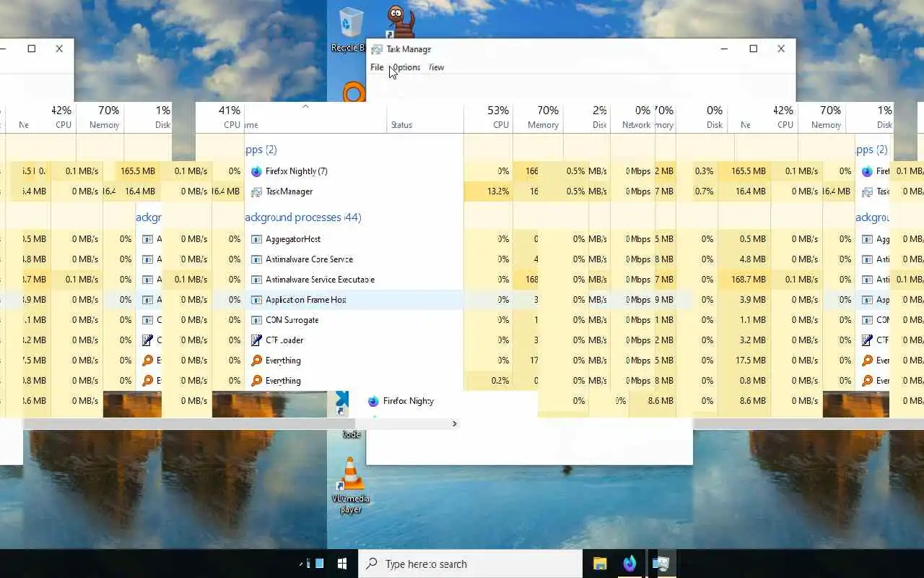Click the 13.2% CPU value cell
Viewport: 924px width, 578px height.
pyautogui.click(x=489, y=191)
